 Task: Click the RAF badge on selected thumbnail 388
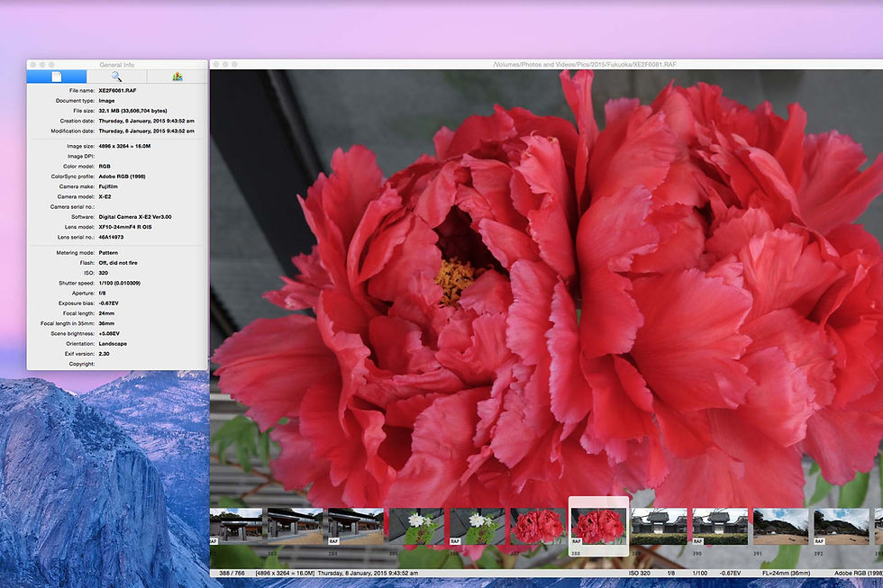578,541
